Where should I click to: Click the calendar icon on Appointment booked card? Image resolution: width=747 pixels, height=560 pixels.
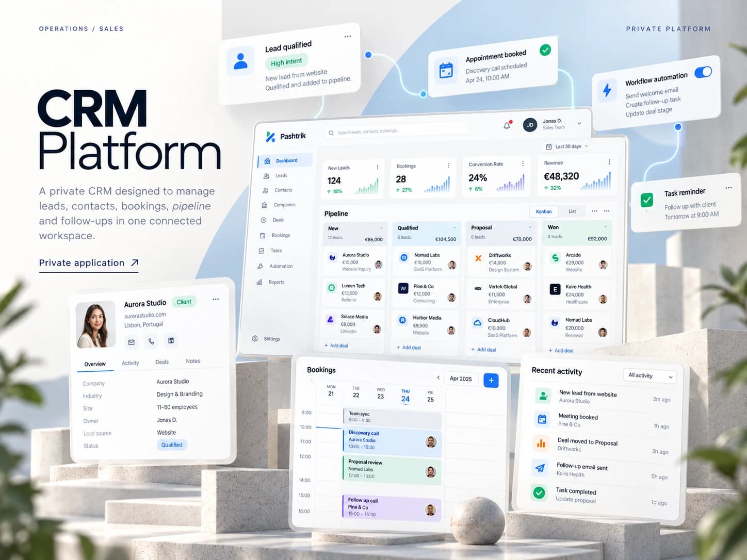(x=446, y=70)
